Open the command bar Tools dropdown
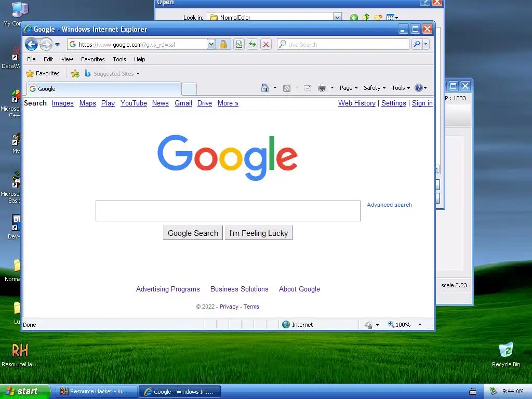Screen dimensions: 532x399 (x=401, y=88)
